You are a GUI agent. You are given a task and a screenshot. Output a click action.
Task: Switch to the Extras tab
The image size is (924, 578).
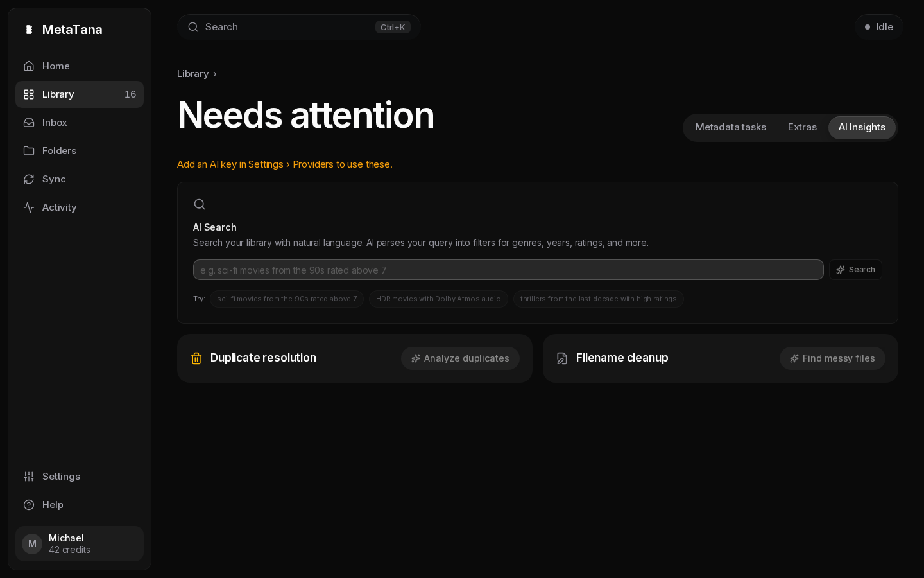(x=802, y=127)
